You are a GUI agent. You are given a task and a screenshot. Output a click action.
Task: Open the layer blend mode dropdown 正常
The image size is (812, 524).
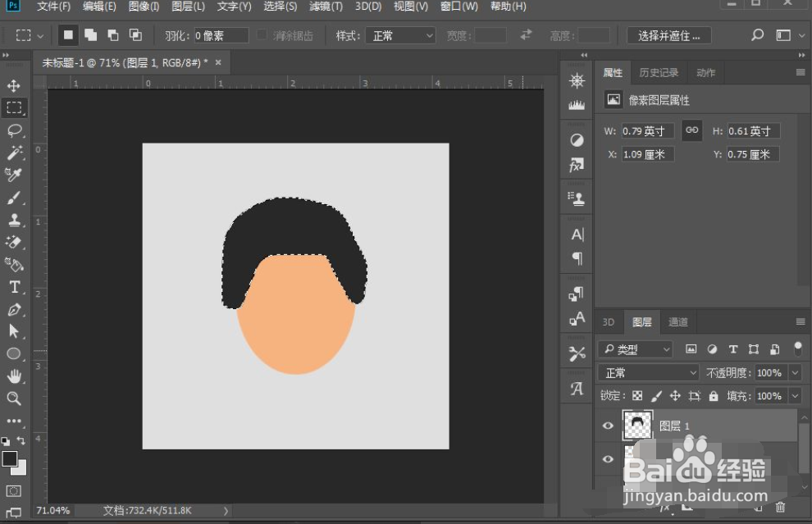coord(649,373)
